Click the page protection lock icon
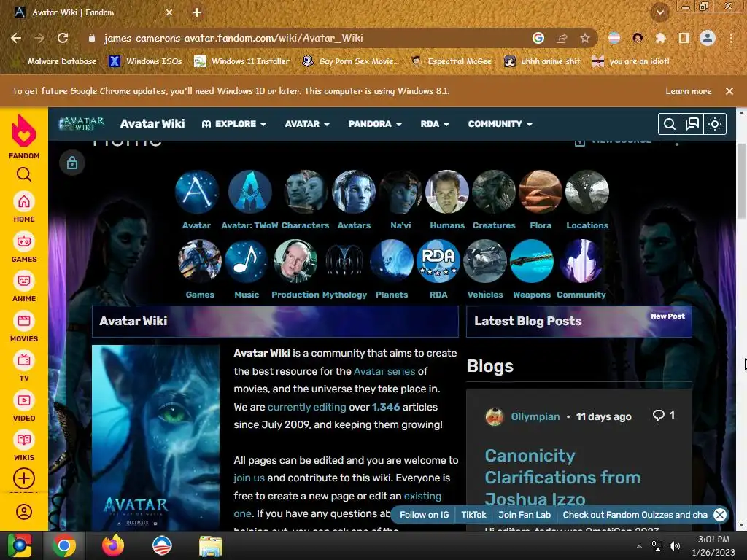Viewport: 747px width, 560px height. pyautogui.click(x=72, y=163)
